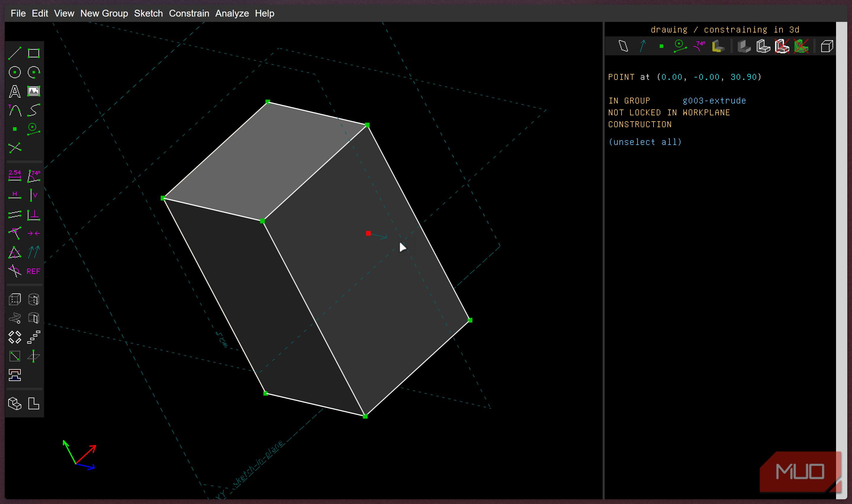Open the Sketch menu
This screenshot has width=852, height=504.
(149, 13)
